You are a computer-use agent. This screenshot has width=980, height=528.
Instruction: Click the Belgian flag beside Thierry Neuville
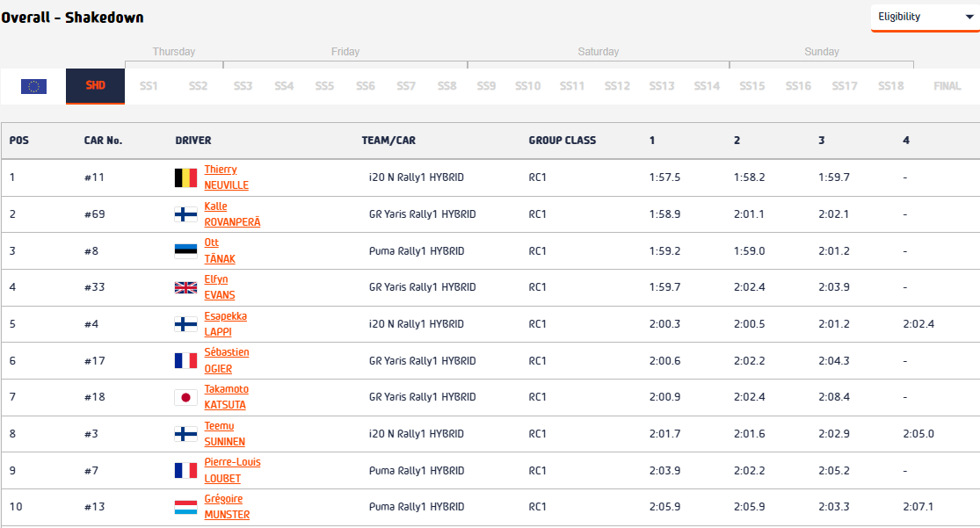pos(185,177)
